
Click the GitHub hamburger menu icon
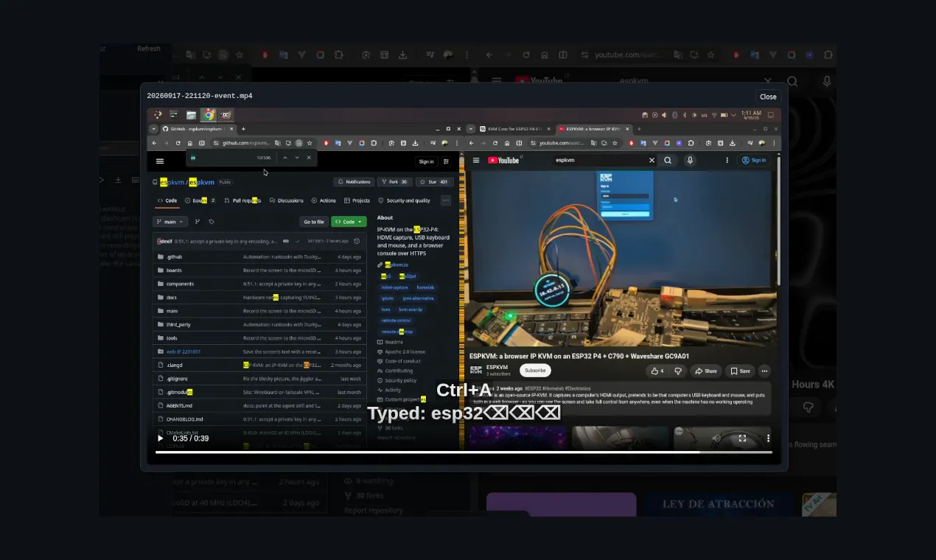click(x=160, y=161)
